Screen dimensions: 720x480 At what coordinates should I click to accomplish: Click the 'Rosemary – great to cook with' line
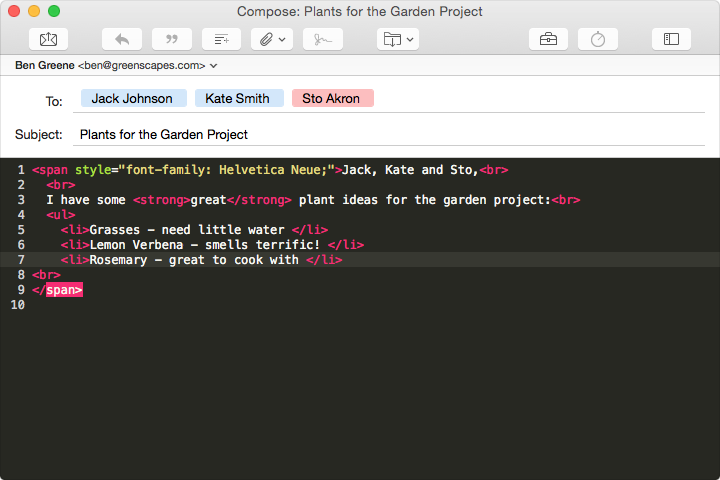pyautogui.click(x=360, y=260)
